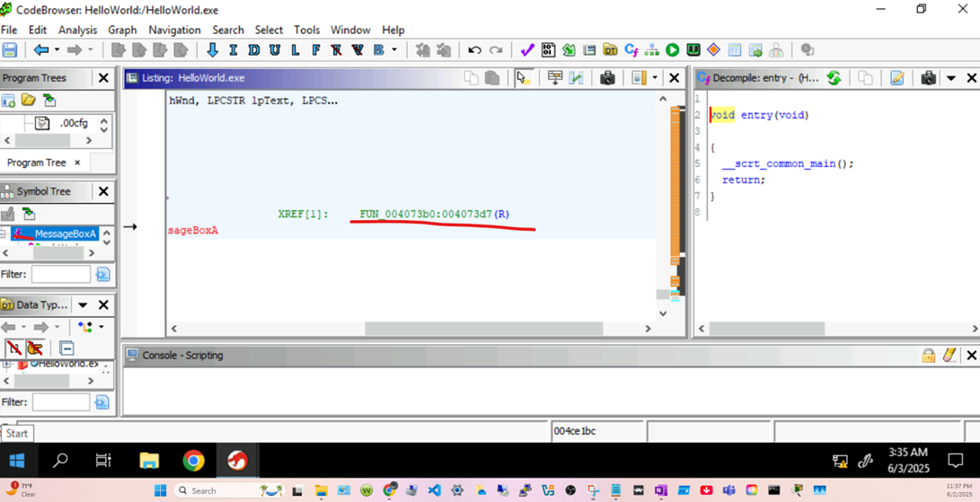Toggle the Console scroll lock icon
The image size is (980, 502).
928,355
